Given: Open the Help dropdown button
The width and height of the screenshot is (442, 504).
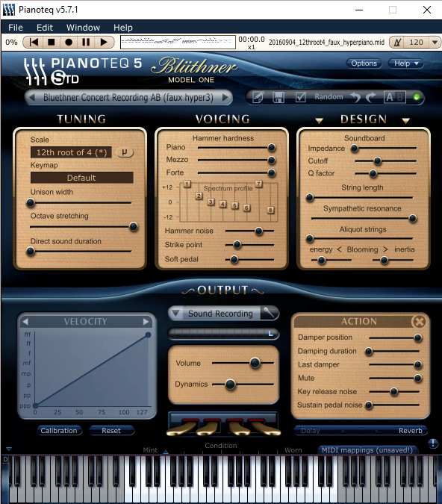Looking at the screenshot, I should pyautogui.click(x=405, y=63).
